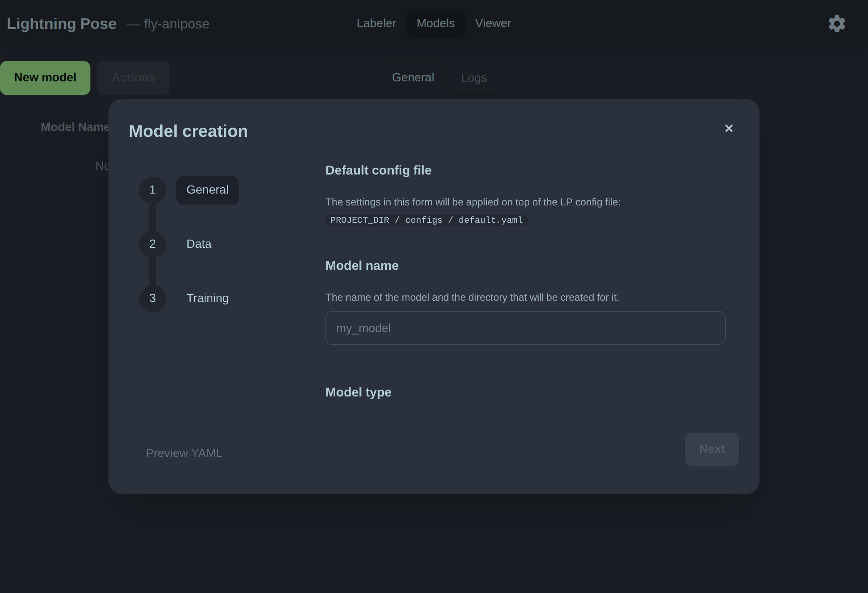Click the fly-anipose project name
Image resolution: width=868 pixels, height=593 pixels.
tap(176, 24)
